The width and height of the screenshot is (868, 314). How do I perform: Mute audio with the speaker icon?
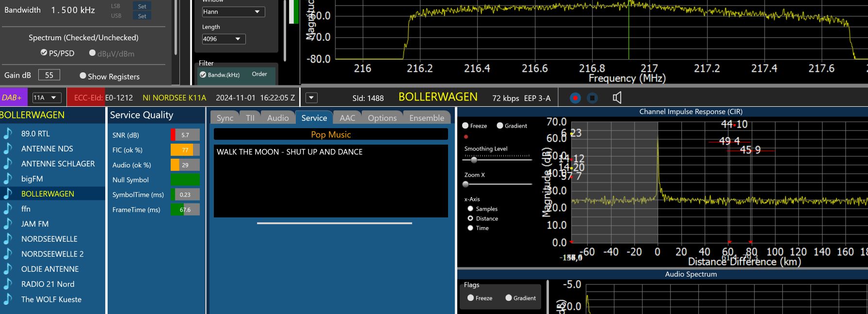(x=617, y=98)
